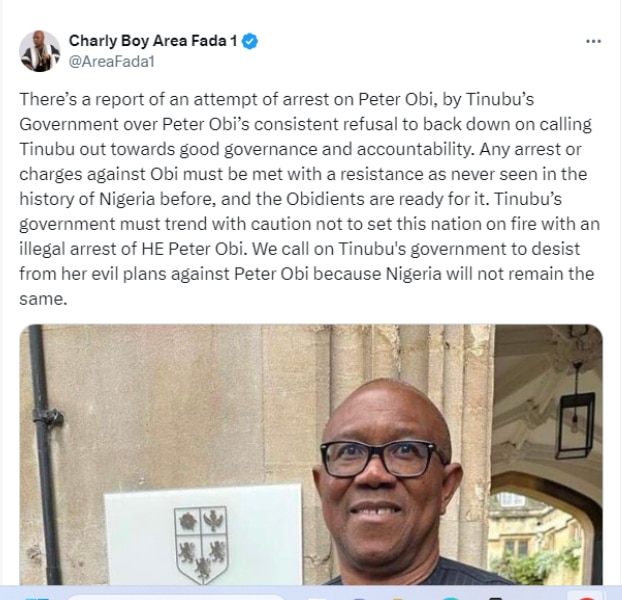
Task: Open the three-dot more options menu
Action: coord(593,41)
